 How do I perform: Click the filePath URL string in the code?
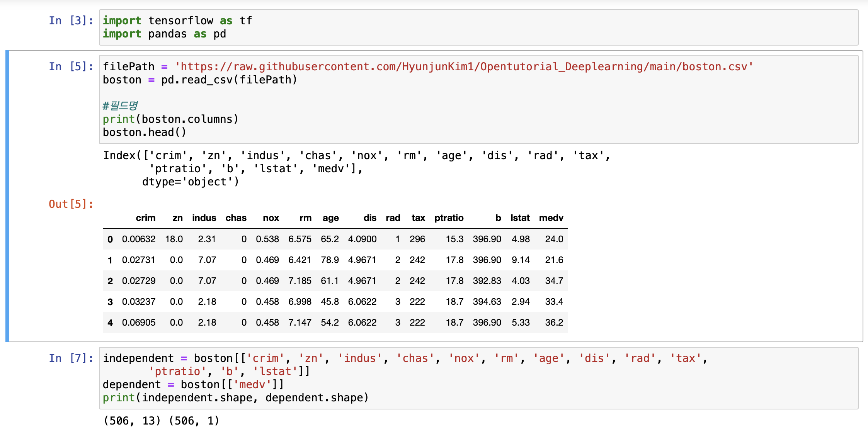[x=463, y=66]
